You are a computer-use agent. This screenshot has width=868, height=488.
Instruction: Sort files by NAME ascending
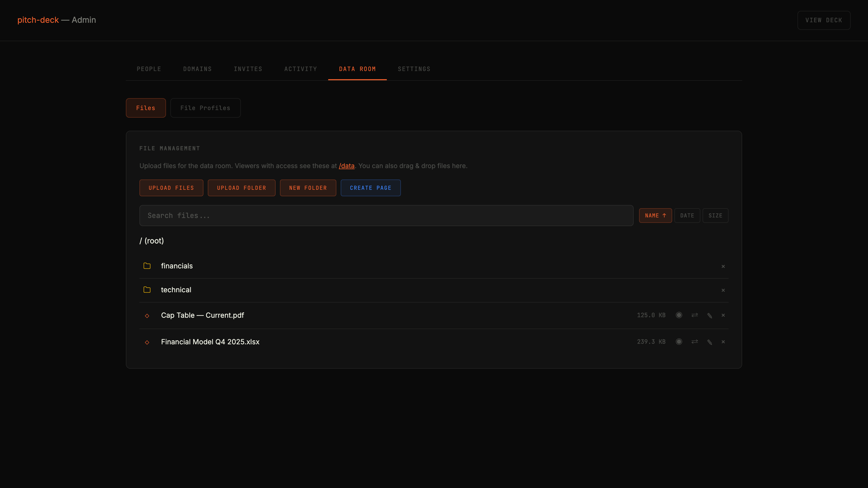655,215
